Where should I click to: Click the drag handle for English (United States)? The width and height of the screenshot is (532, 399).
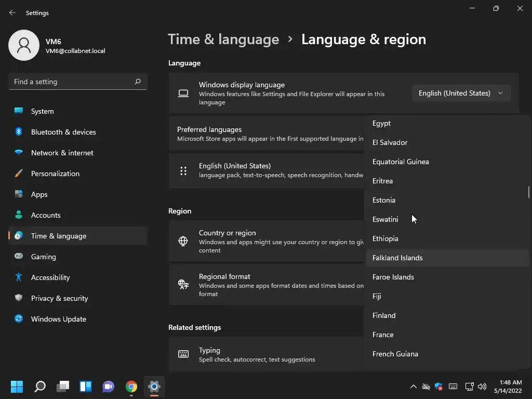tap(183, 170)
